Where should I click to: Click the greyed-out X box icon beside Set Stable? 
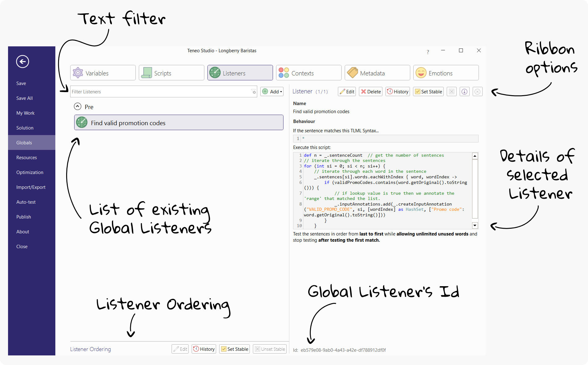(451, 92)
